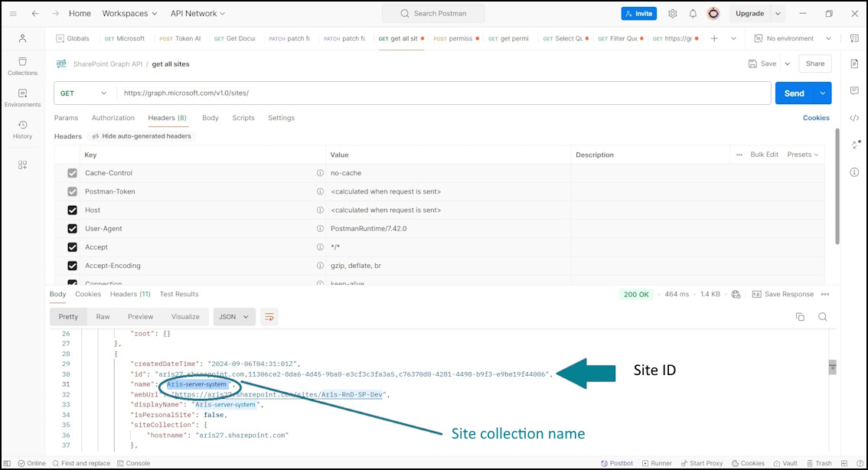Viewport: 868px width, 470px height.
Task: Open the user profile sidebar icon
Action: coord(22,38)
